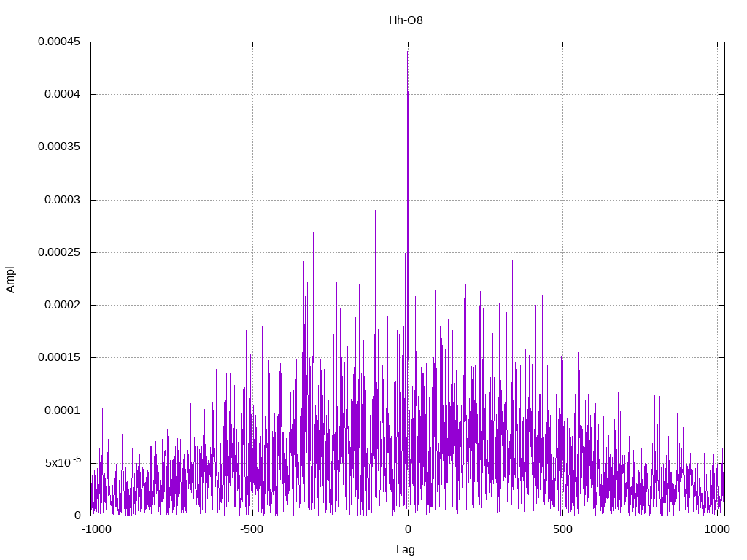This screenshot has height=560, width=747.
Task: Click the top of the tallest peak at lag 0
Action: [x=407, y=52]
